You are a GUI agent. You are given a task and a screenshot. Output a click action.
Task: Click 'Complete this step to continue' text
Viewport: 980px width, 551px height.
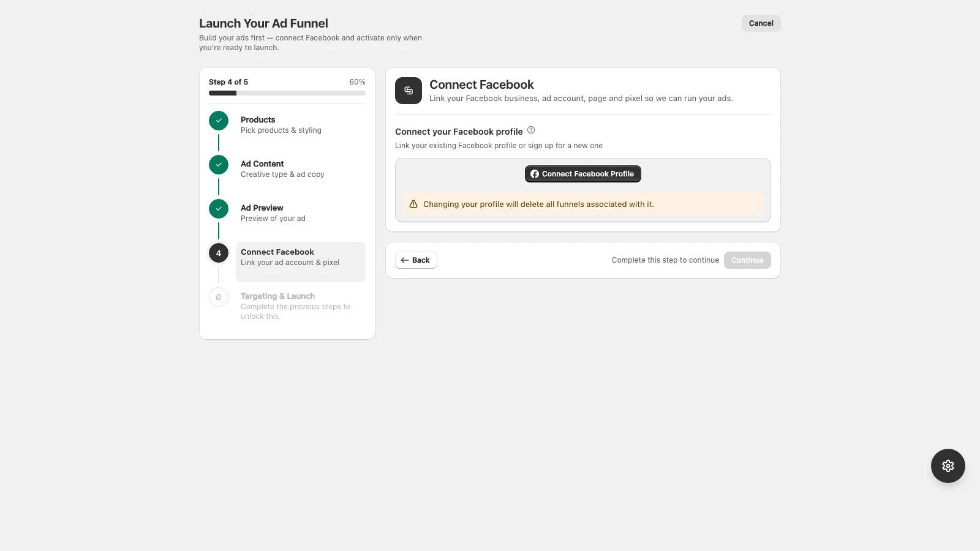tap(665, 260)
